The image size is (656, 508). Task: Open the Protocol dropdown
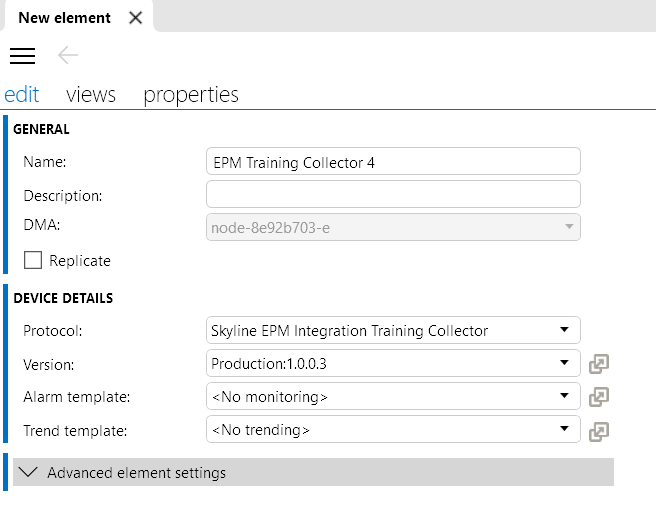pos(393,330)
